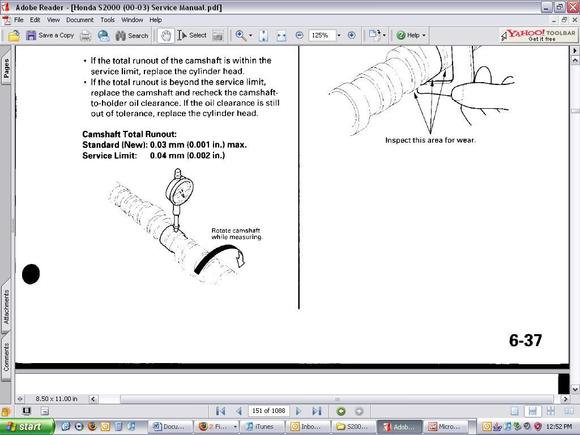Switch to Facing pages layout
The image size is (580, 435).
click(x=569, y=411)
